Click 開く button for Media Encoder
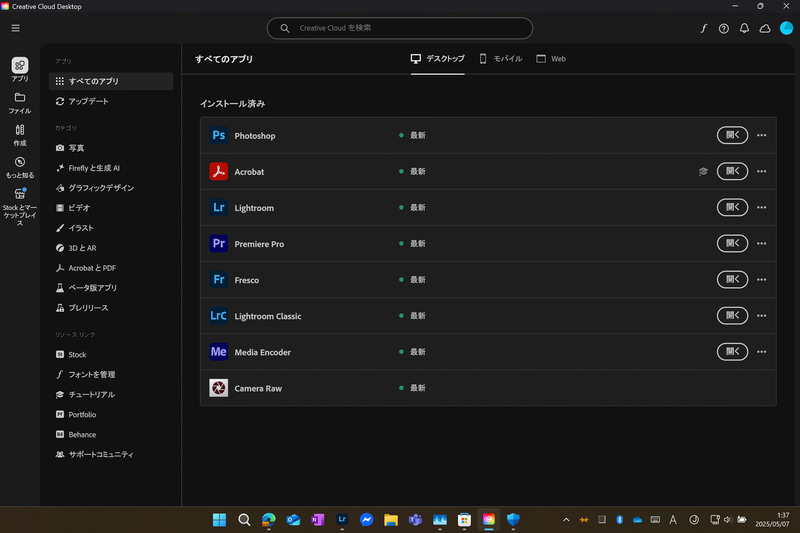 click(732, 351)
